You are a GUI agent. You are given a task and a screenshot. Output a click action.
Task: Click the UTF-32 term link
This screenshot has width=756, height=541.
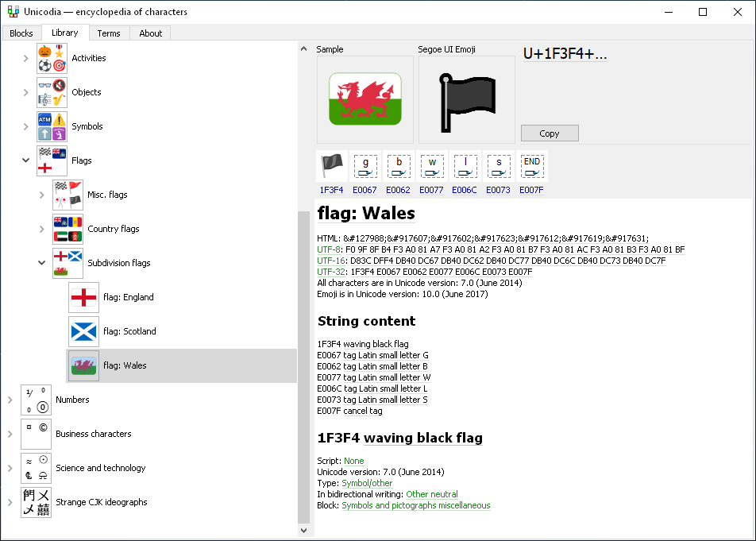click(331, 272)
